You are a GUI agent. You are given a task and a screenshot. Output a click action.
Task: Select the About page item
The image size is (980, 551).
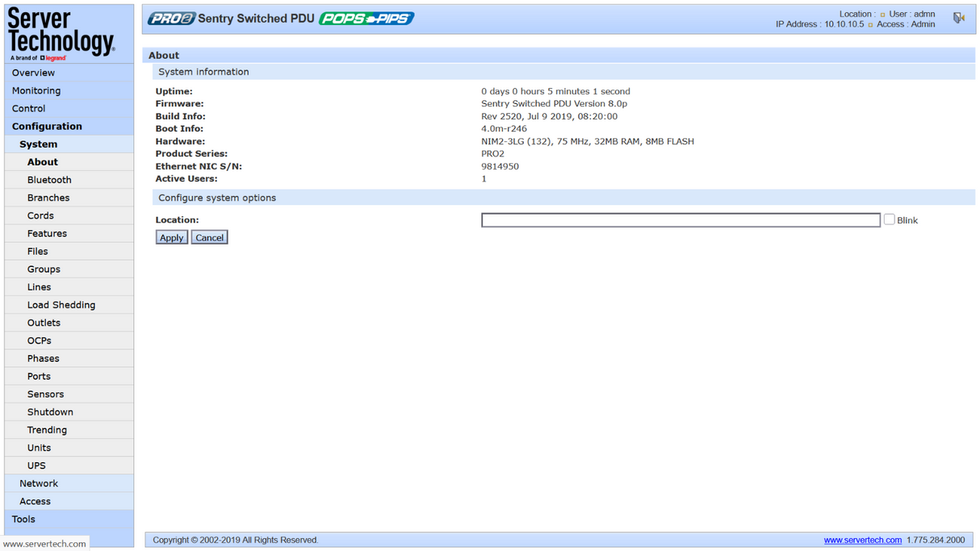[69, 162]
